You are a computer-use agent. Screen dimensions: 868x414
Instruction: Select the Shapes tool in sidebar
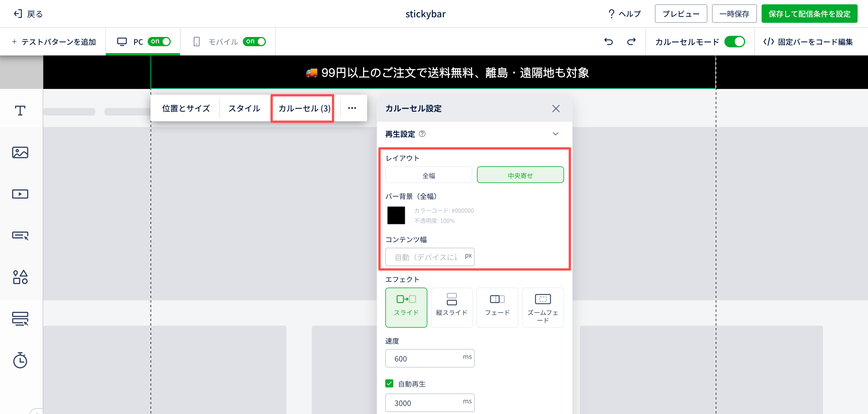(x=20, y=277)
